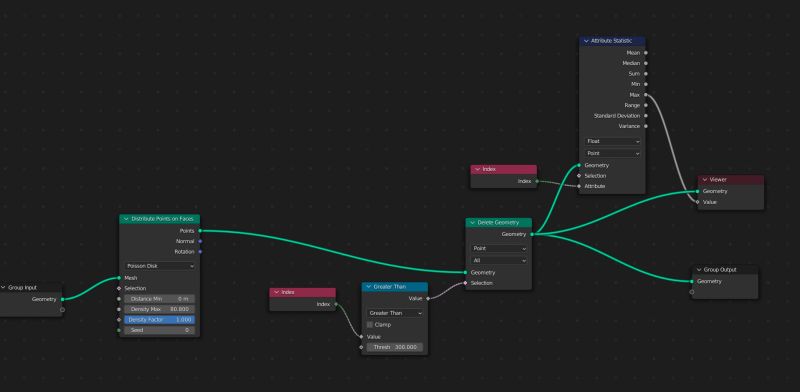This screenshot has width=800, height=392.
Task: Click the Normal output socket
Action: coord(200,241)
